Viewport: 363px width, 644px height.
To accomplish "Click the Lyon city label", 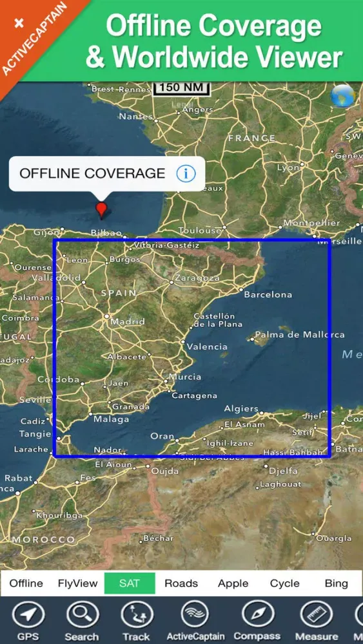I will point(288,168).
